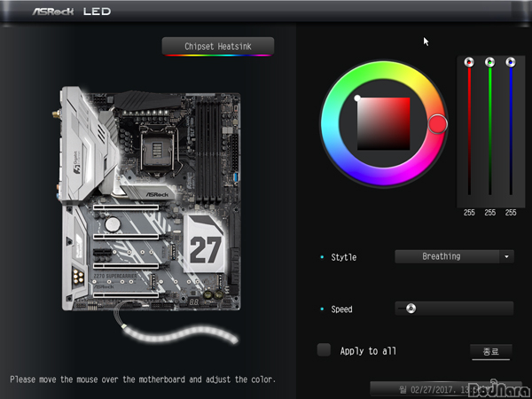Click the red value 255 label

[469, 213]
